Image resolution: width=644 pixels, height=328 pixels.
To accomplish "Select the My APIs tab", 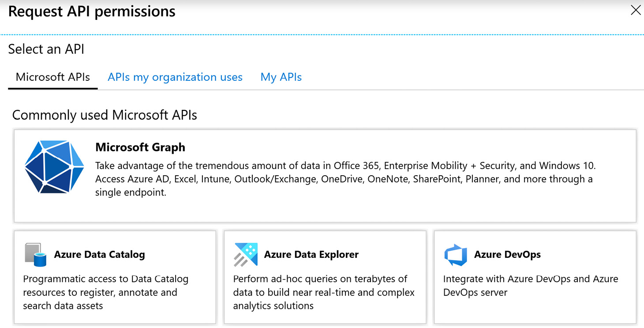I will point(281,77).
